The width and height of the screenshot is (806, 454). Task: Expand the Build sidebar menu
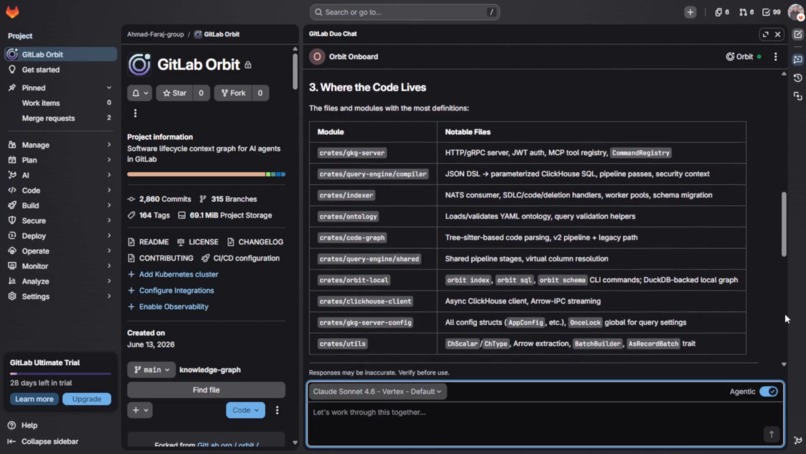tap(61, 205)
